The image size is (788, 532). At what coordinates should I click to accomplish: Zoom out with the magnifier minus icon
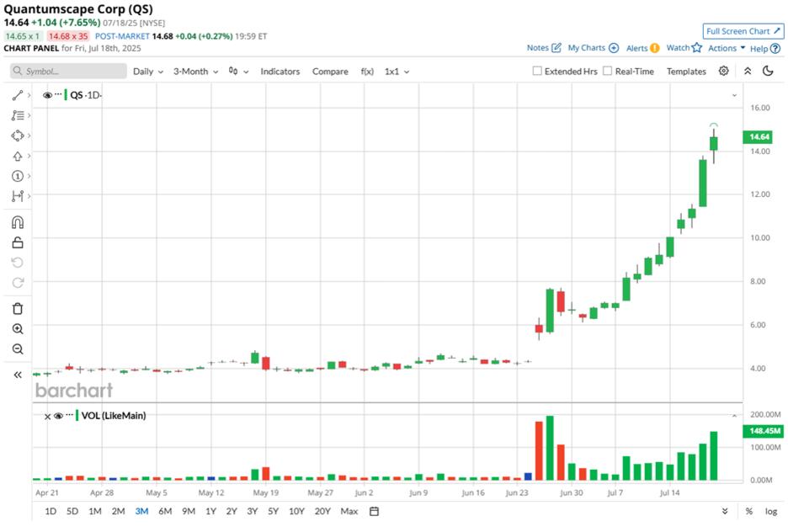tap(18, 348)
